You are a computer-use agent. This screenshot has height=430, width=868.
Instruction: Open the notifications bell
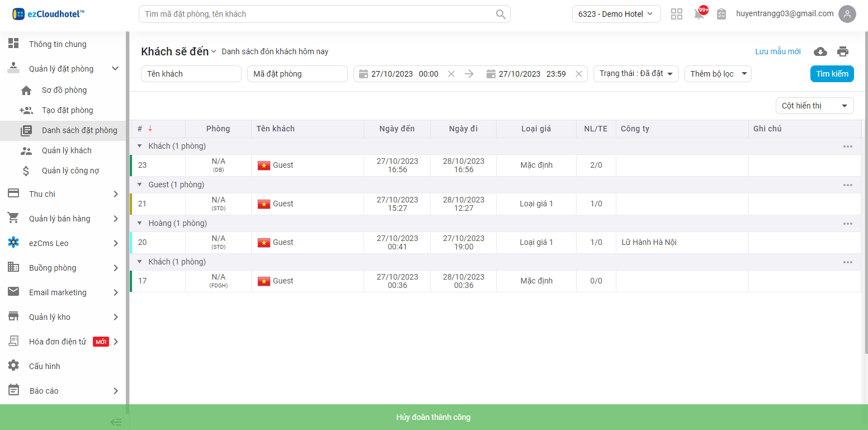pyautogui.click(x=699, y=14)
